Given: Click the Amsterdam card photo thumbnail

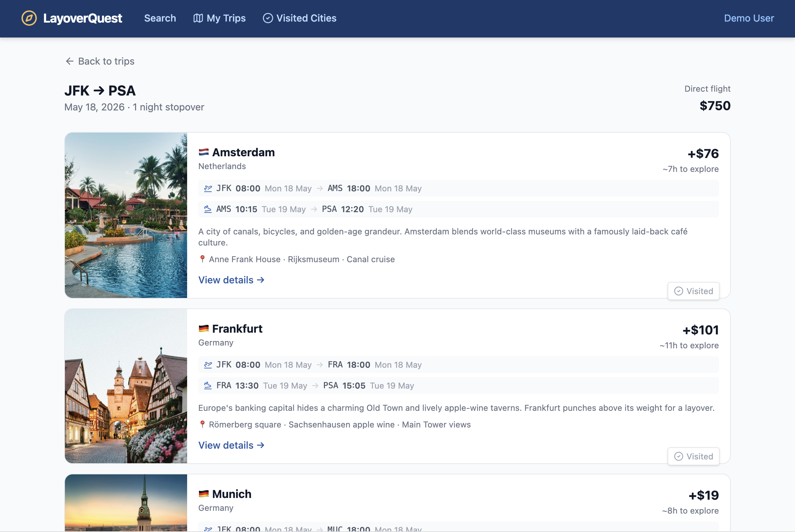Looking at the screenshot, I should click(126, 215).
